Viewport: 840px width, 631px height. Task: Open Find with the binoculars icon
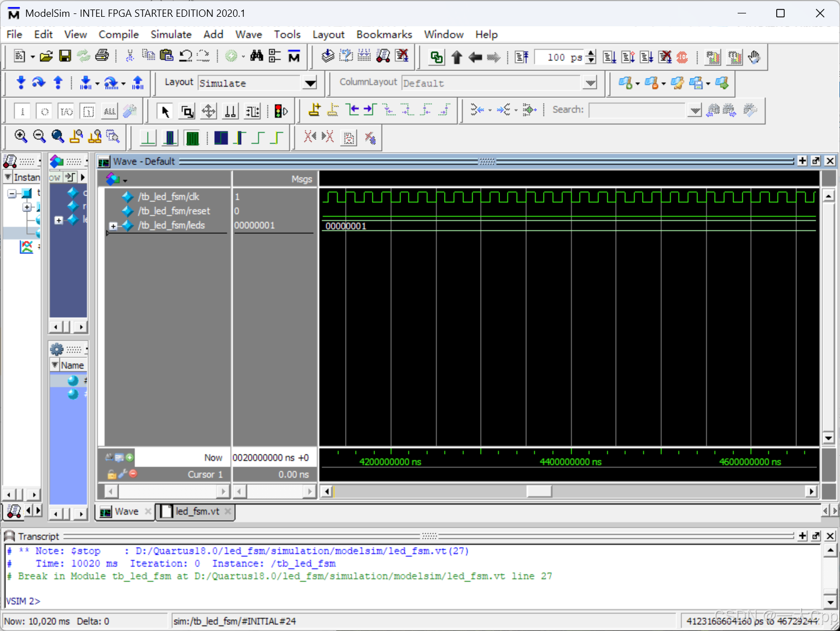[x=257, y=55]
